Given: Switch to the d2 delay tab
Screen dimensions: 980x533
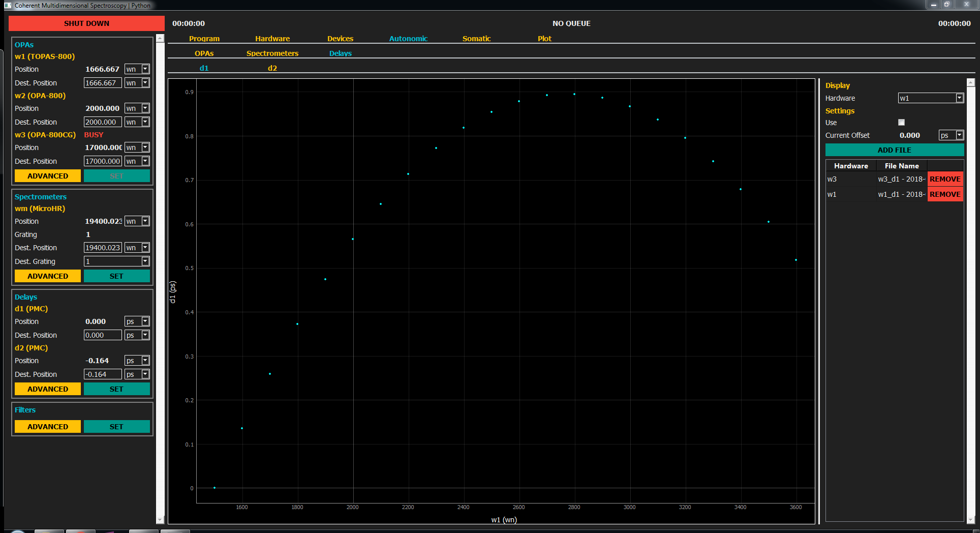Looking at the screenshot, I should click(272, 68).
